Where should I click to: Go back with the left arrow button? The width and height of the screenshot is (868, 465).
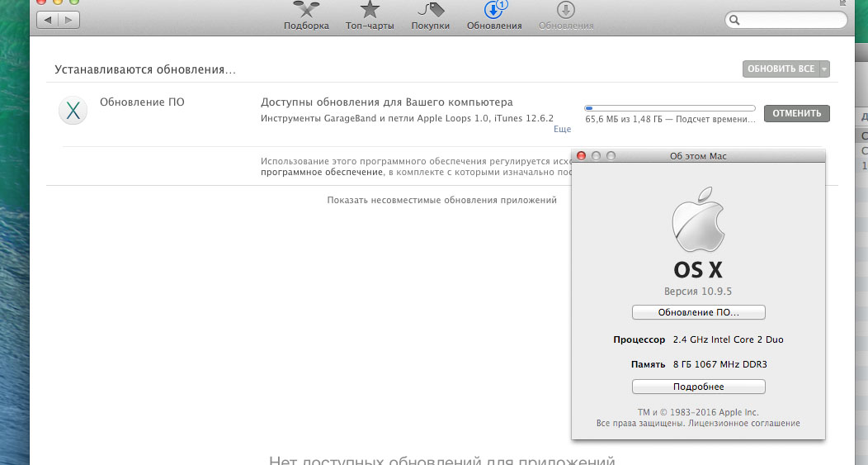(x=48, y=20)
